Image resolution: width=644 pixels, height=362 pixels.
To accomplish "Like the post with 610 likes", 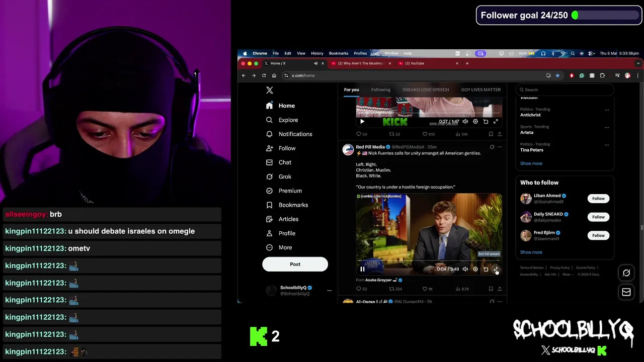I will tap(428, 134).
